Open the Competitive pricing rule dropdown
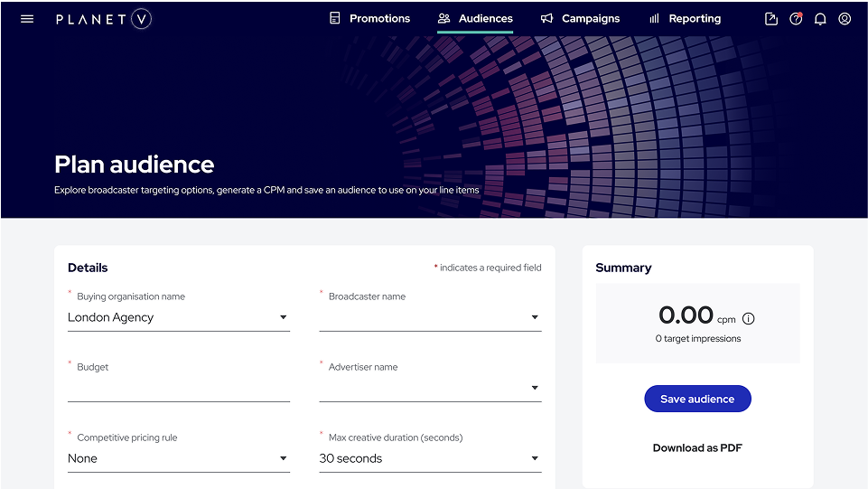The height and width of the screenshot is (489, 868). [x=178, y=458]
